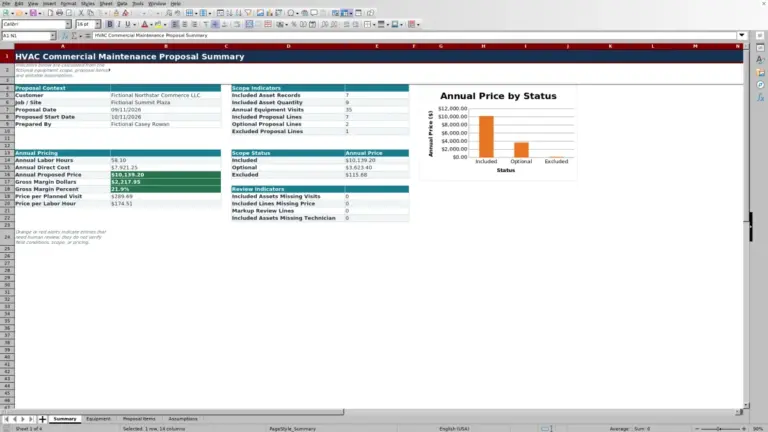
Task: Click the Zoom In plus button
Action: coord(744,429)
